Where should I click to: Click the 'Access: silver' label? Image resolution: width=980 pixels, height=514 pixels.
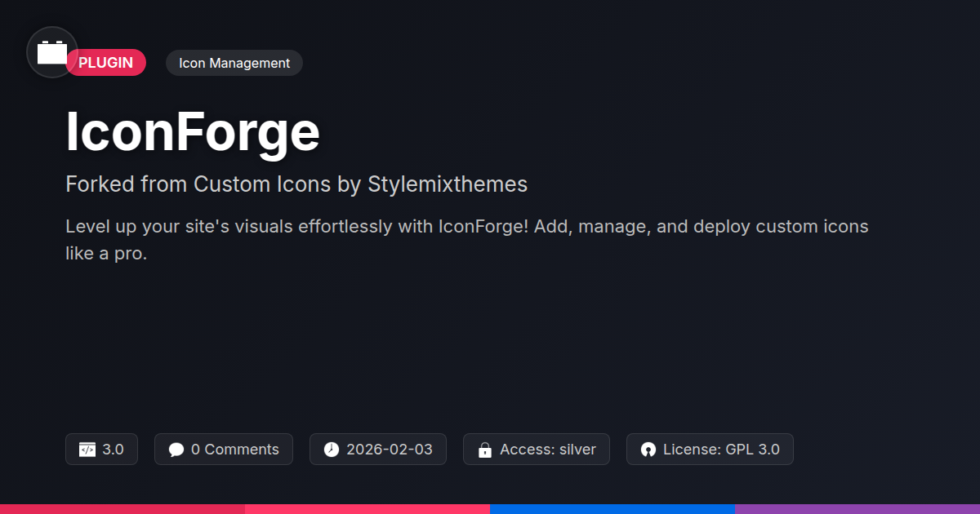[548, 450]
